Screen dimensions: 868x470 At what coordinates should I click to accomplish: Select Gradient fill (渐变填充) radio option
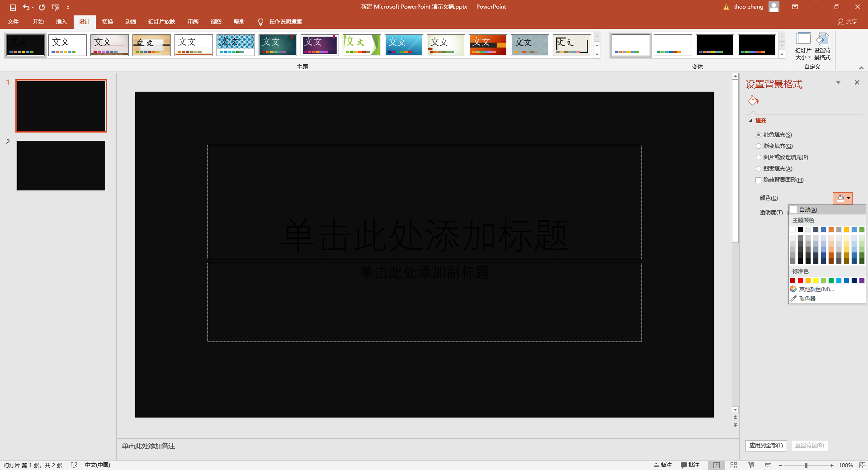click(x=759, y=146)
